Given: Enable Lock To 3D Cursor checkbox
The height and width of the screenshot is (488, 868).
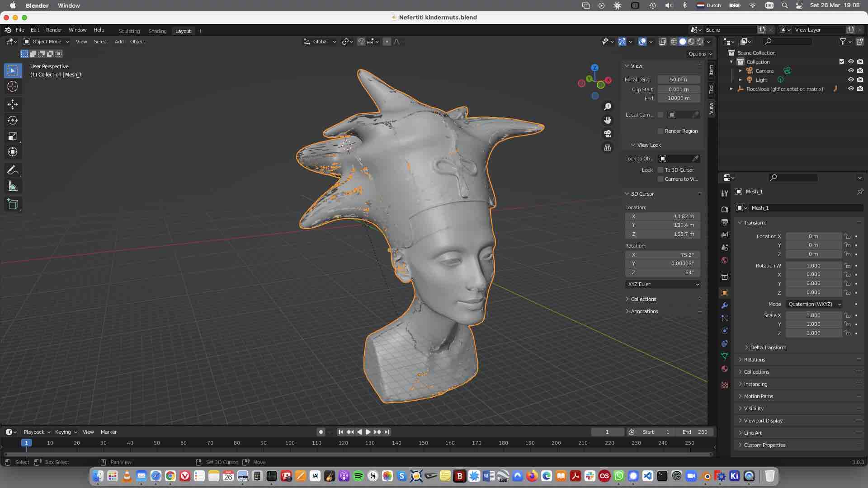Looking at the screenshot, I should point(660,170).
